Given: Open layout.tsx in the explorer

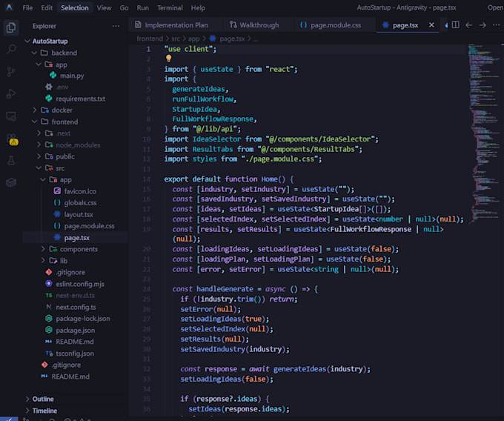Looking at the screenshot, I should tap(79, 214).
